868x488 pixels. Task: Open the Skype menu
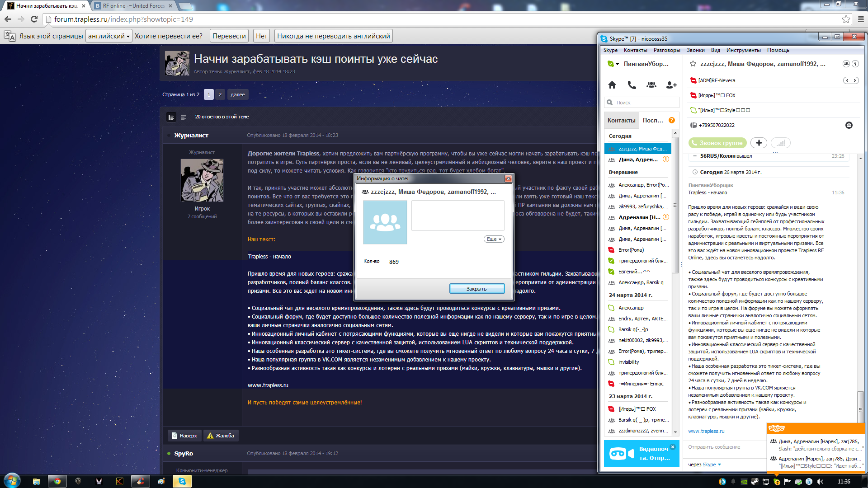610,50
